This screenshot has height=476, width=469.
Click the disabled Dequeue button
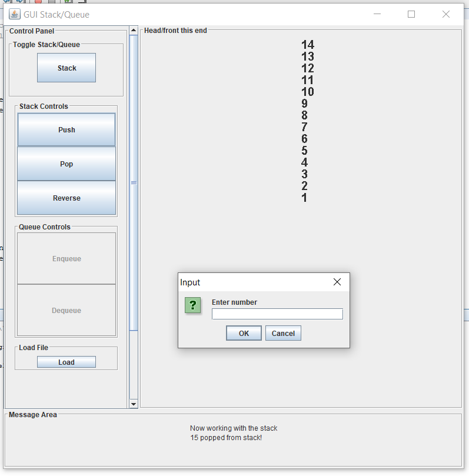pos(66,310)
